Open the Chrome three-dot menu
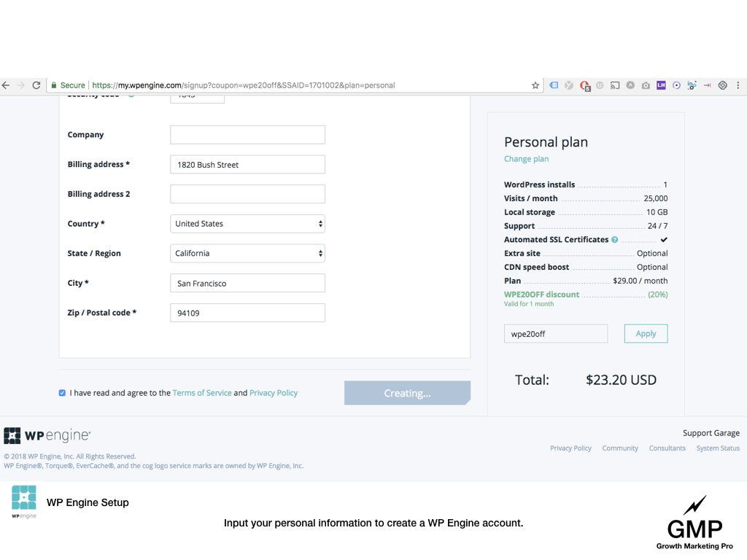 coord(738,85)
